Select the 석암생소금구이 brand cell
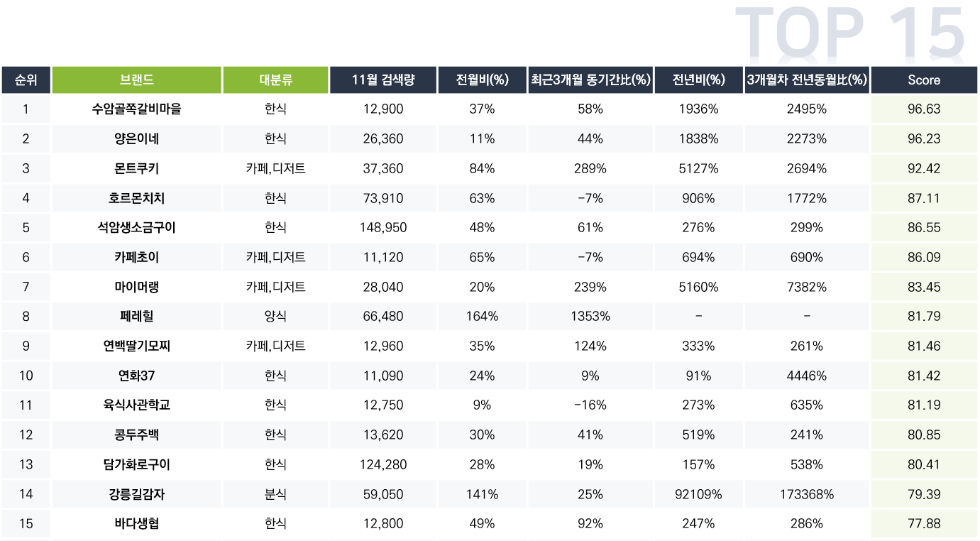Viewport: 980px width, 541px height. pyautogui.click(x=137, y=228)
